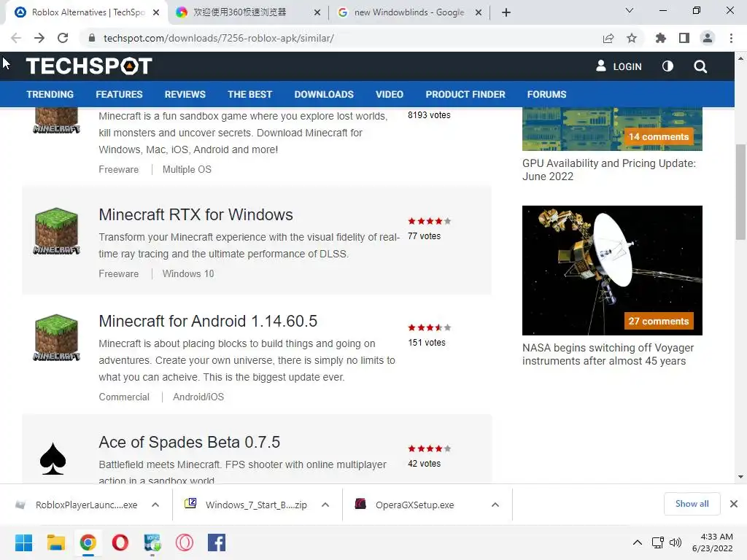Image resolution: width=747 pixels, height=560 pixels.
Task: Open Opera GX from the taskbar
Action: point(185,542)
